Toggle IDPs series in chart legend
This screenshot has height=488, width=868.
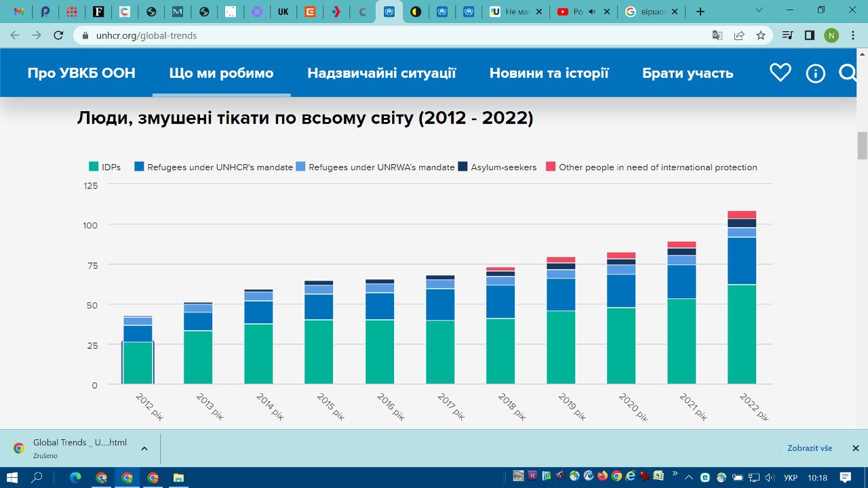click(105, 167)
